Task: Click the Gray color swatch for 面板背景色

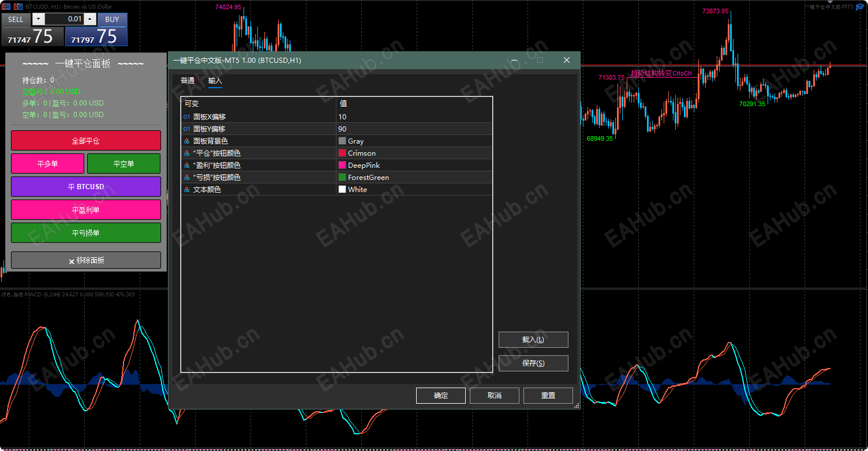Action: [342, 141]
